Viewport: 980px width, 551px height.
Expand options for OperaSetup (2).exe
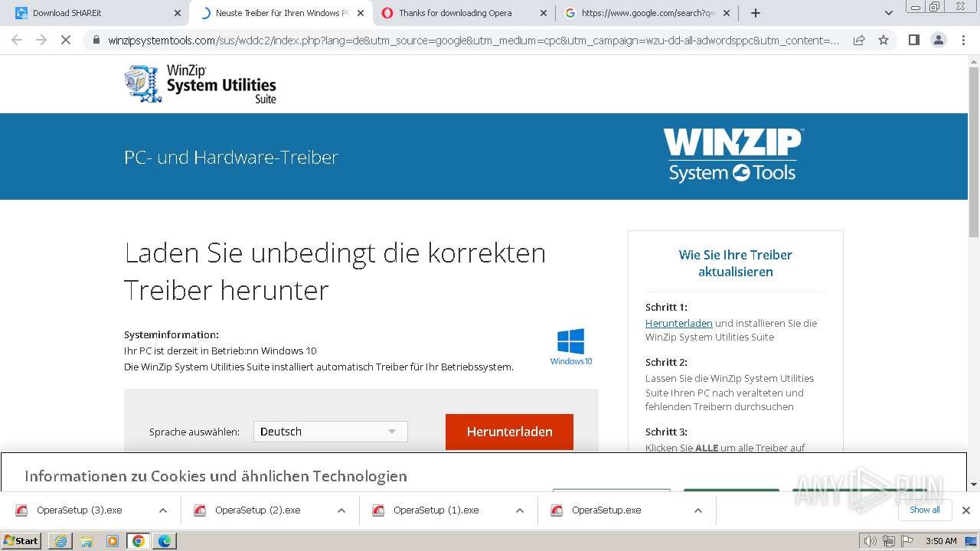[341, 510]
